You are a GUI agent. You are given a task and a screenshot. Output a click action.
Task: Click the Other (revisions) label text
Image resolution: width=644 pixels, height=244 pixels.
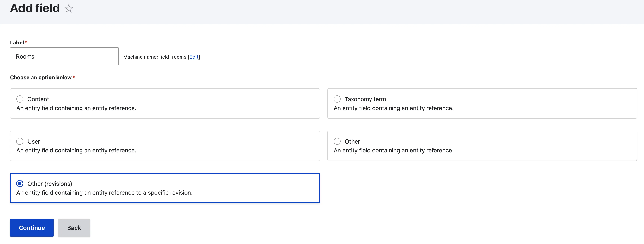tap(50, 184)
